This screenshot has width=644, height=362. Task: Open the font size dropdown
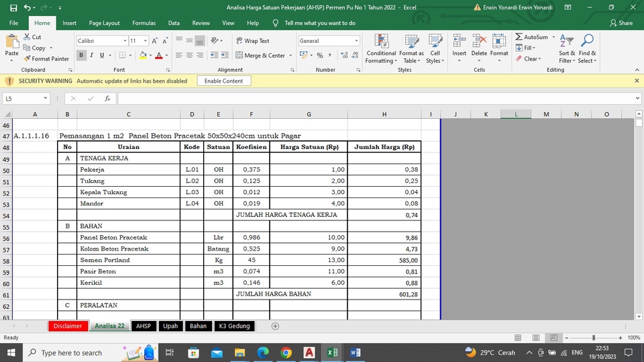[146, 41]
